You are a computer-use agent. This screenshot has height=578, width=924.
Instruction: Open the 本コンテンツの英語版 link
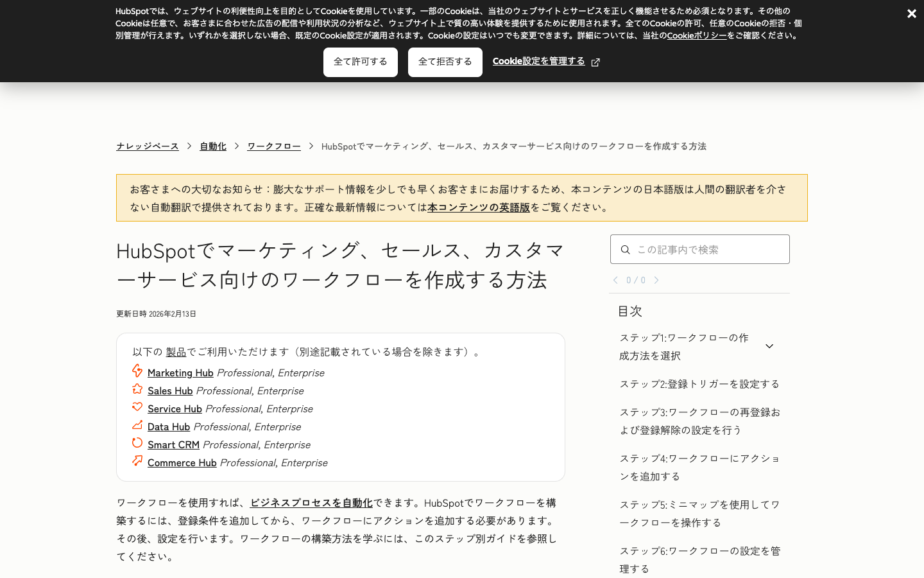478,208
